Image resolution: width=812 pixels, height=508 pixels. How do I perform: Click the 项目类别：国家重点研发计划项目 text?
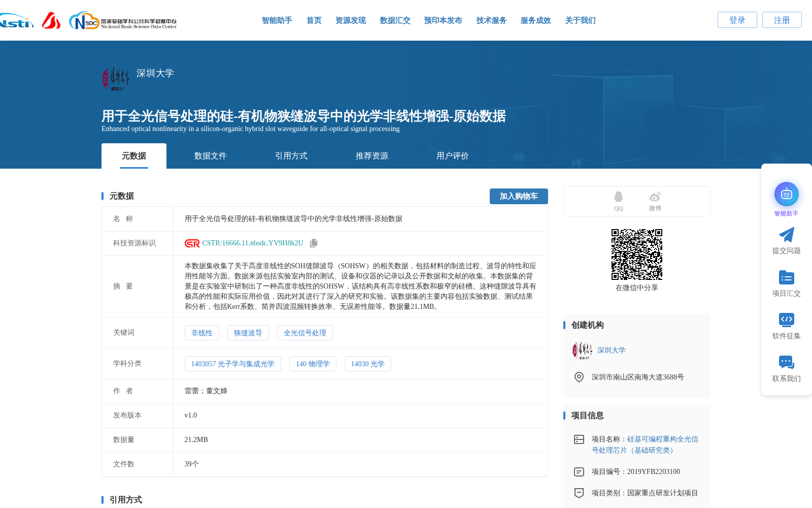tap(645, 493)
